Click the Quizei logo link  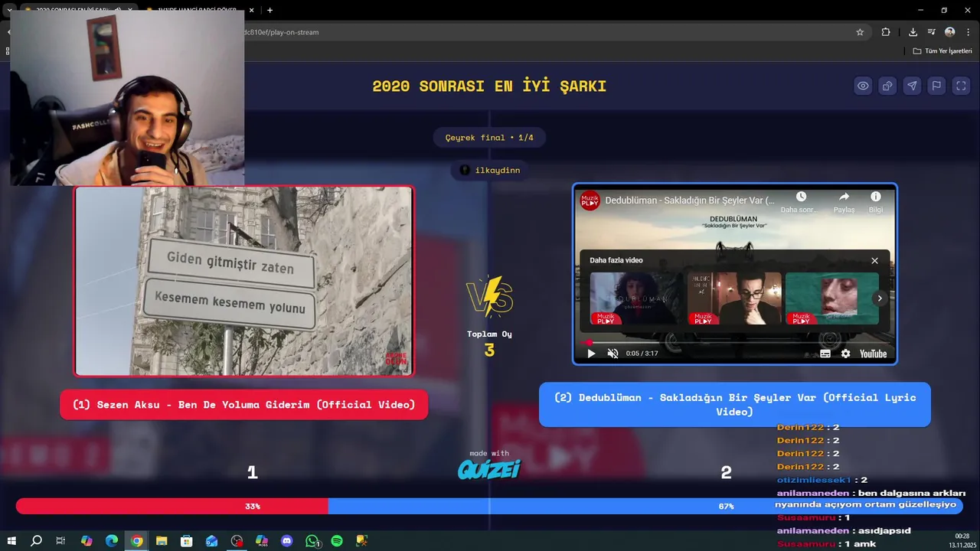click(x=489, y=469)
